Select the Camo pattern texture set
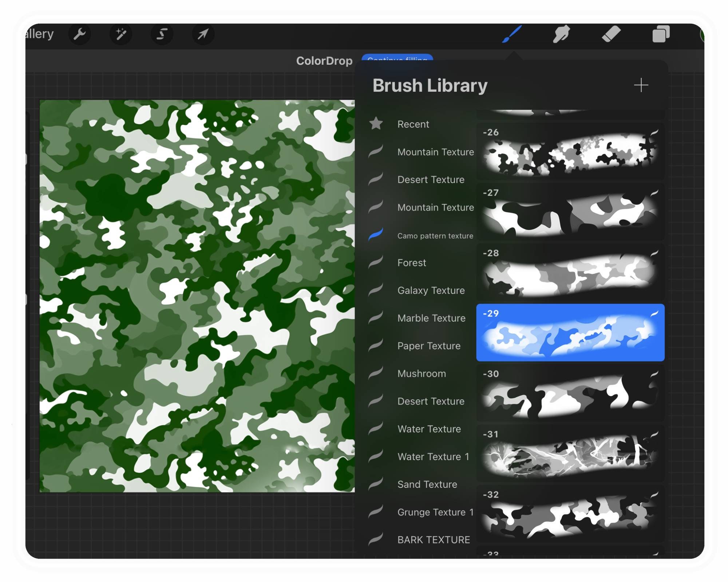 point(435,236)
